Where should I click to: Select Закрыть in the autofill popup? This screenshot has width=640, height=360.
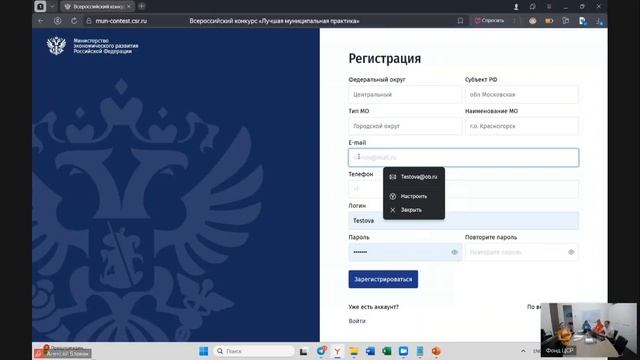(x=414, y=210)
